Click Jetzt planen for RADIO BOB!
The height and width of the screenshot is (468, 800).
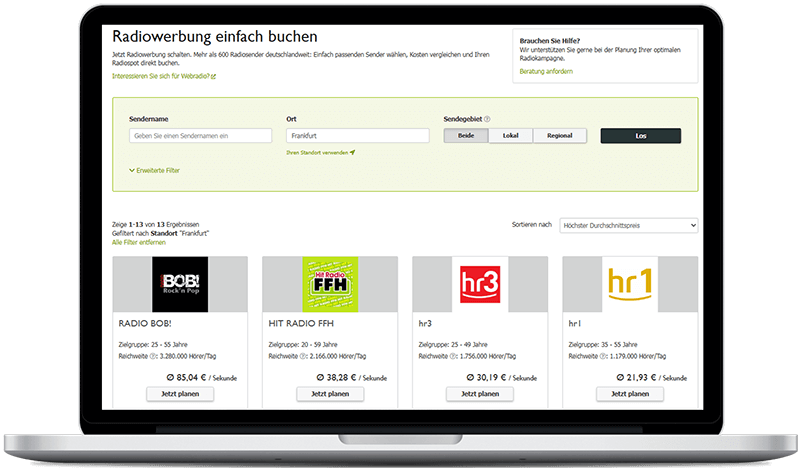click(180, 394)
